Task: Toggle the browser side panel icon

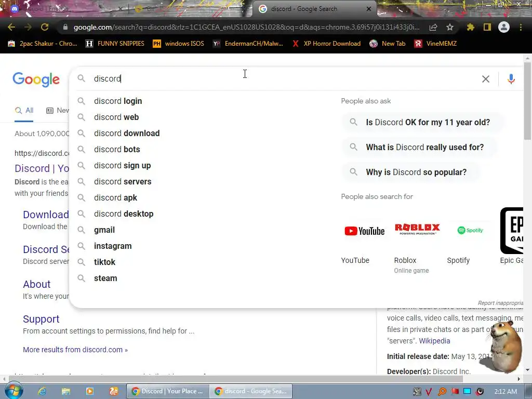Action: (x=487, y=27)
